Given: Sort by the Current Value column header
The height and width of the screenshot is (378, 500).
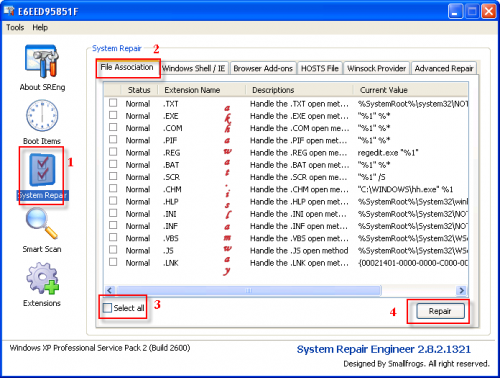Looking at the screenshot, I should 411,90.
